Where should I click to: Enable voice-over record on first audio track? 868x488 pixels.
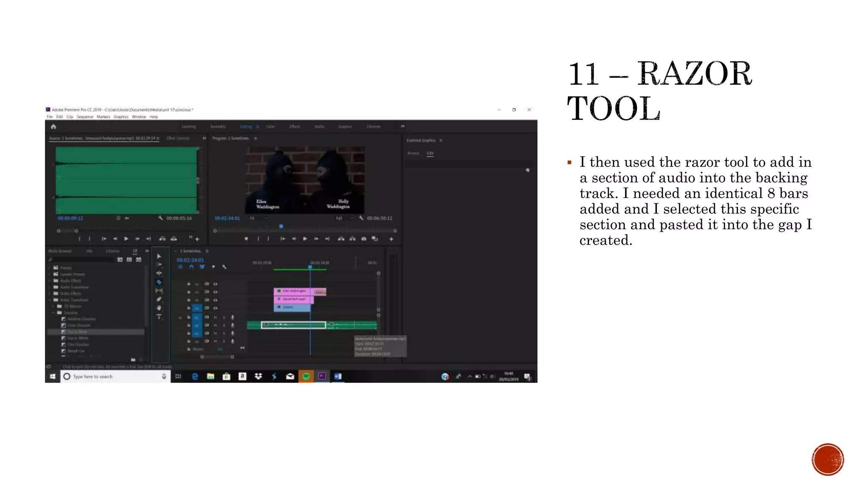point(232,317)
